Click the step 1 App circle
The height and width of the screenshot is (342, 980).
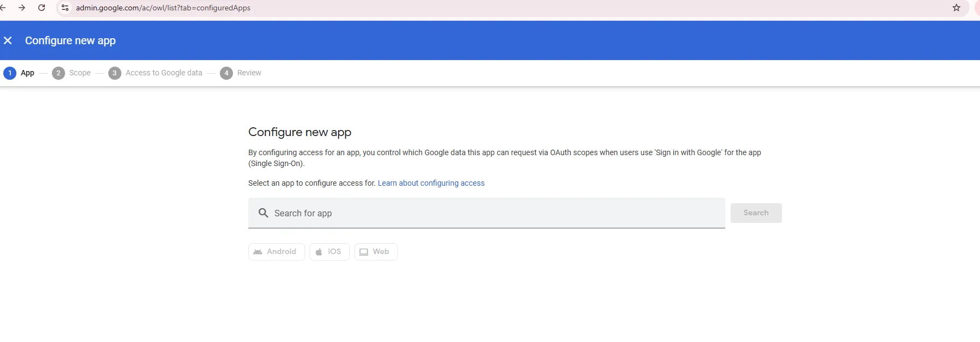tap(10, 73)
